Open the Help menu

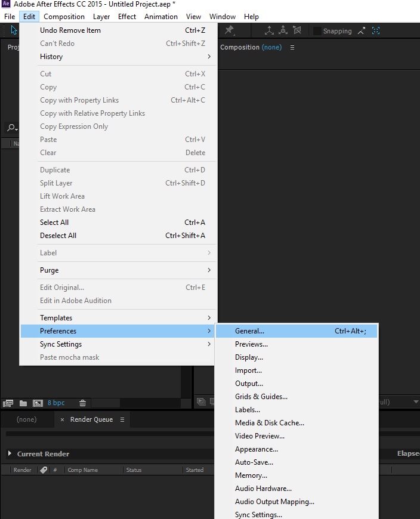click(x=251, y=17)
